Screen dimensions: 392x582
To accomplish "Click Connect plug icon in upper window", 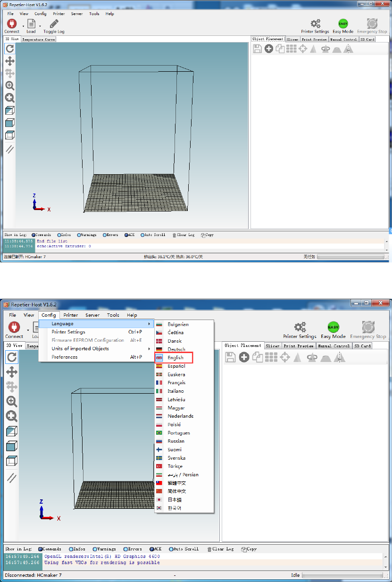I will [x=11, y=24].
